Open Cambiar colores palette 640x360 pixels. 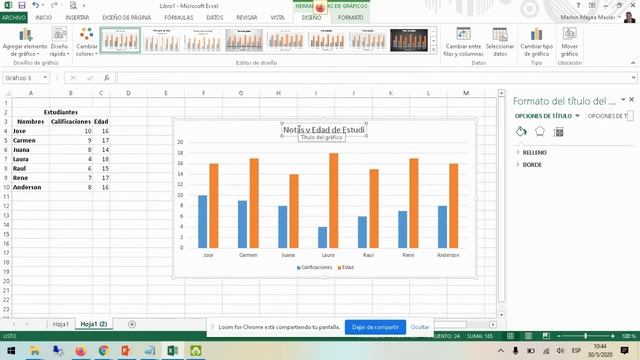coord(87,42)
